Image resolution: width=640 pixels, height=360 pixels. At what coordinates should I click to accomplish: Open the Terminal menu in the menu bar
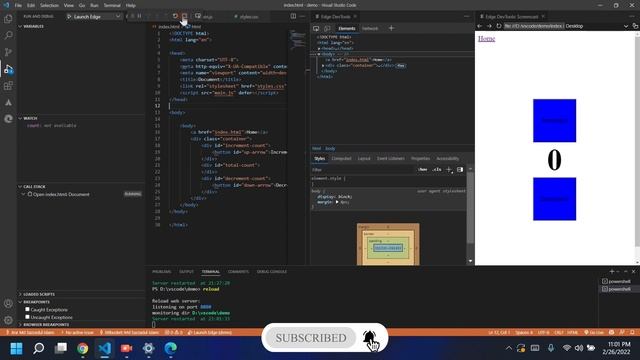[x=112, y=6]
